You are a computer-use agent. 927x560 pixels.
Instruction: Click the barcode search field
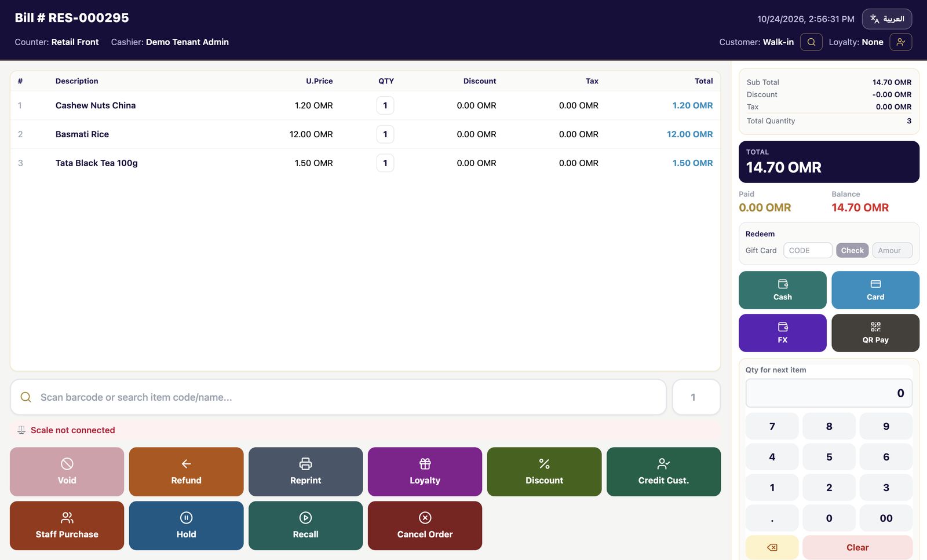tap(338, 397)
